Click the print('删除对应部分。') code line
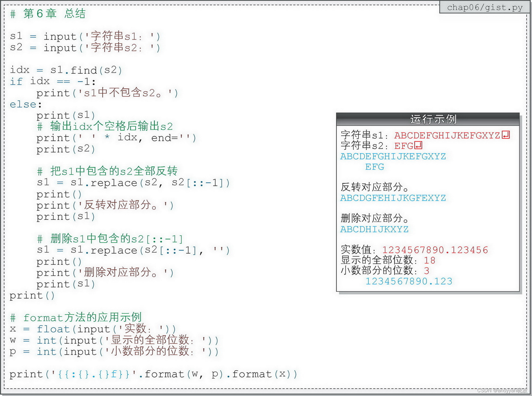 (x=105, y=272)
